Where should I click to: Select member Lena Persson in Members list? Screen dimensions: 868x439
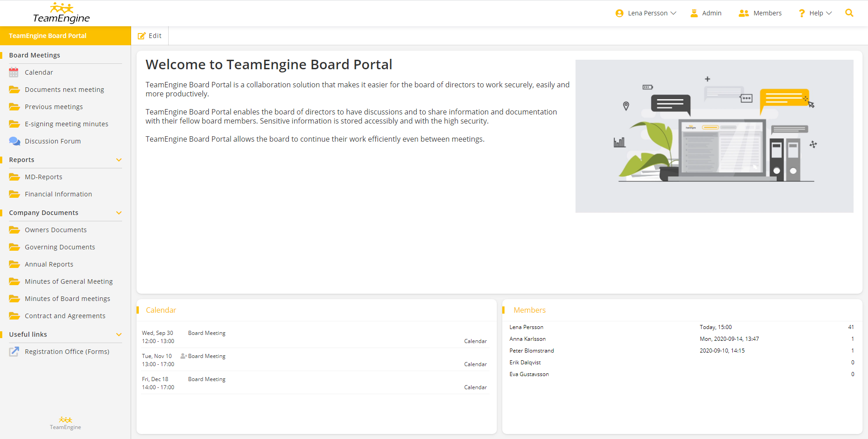[x=526, y=327]
